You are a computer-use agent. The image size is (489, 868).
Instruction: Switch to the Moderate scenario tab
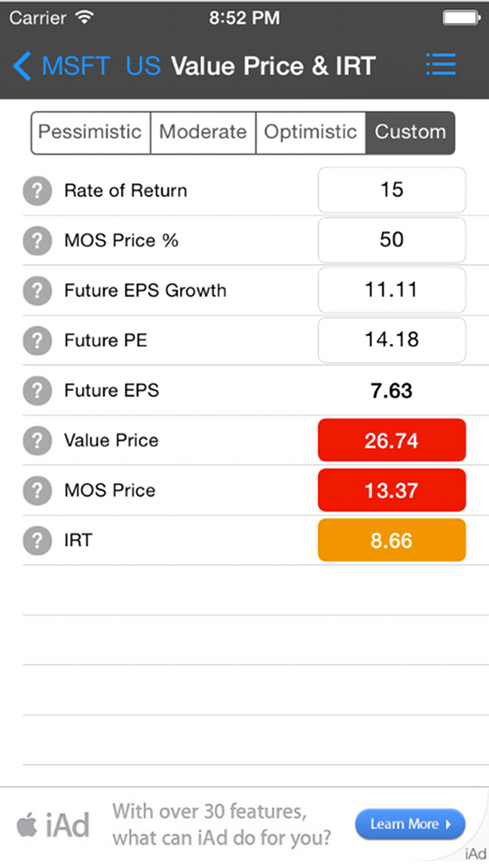[202, 132]
